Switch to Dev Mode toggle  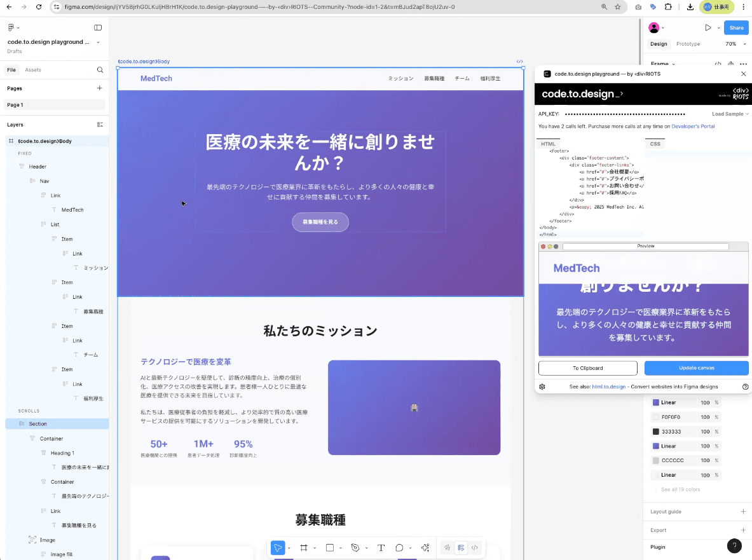click(474, 548)
